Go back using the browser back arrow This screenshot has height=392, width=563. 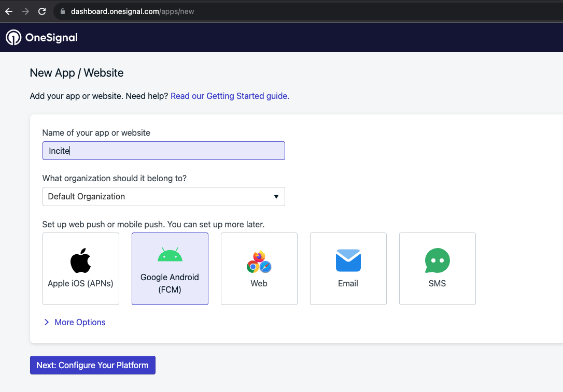pos(9,11)
